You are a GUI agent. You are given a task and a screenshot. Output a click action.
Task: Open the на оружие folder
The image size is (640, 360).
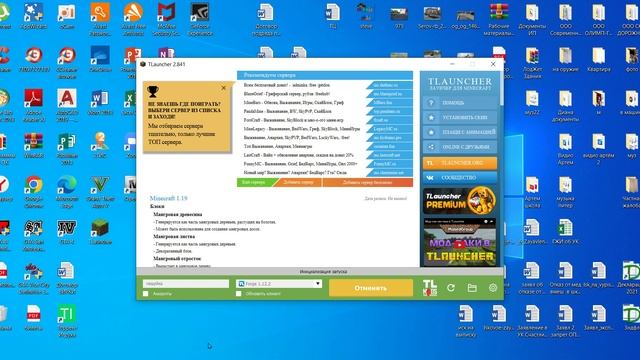(565, 59)
